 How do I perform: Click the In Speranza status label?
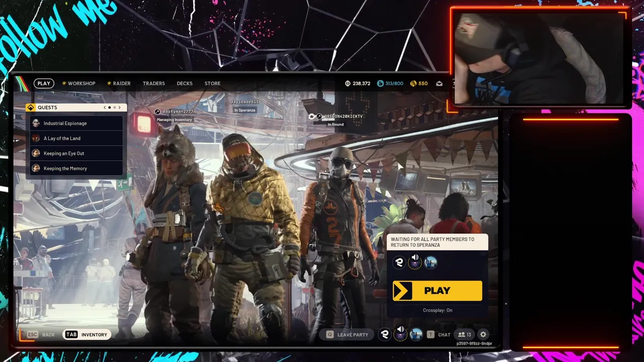point(245,110)
